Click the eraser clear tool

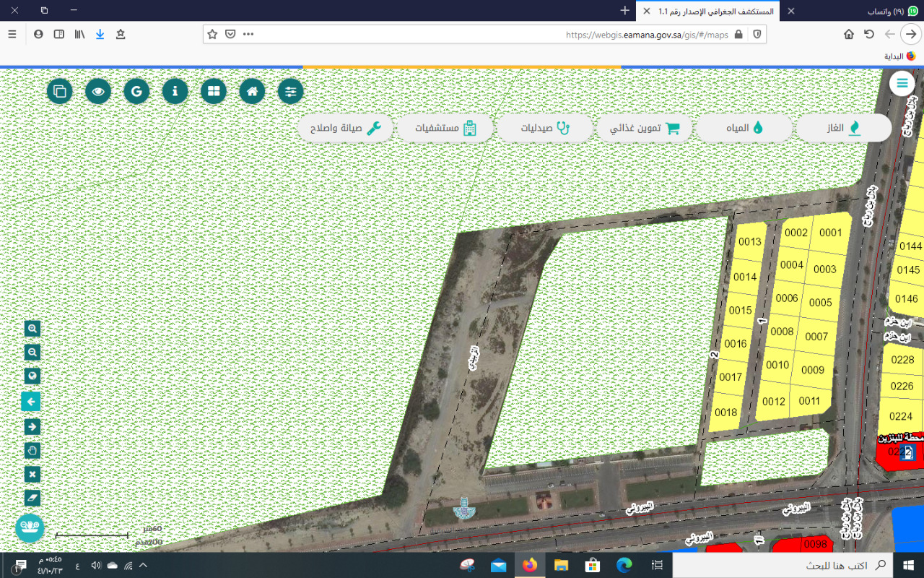point(32,499)
